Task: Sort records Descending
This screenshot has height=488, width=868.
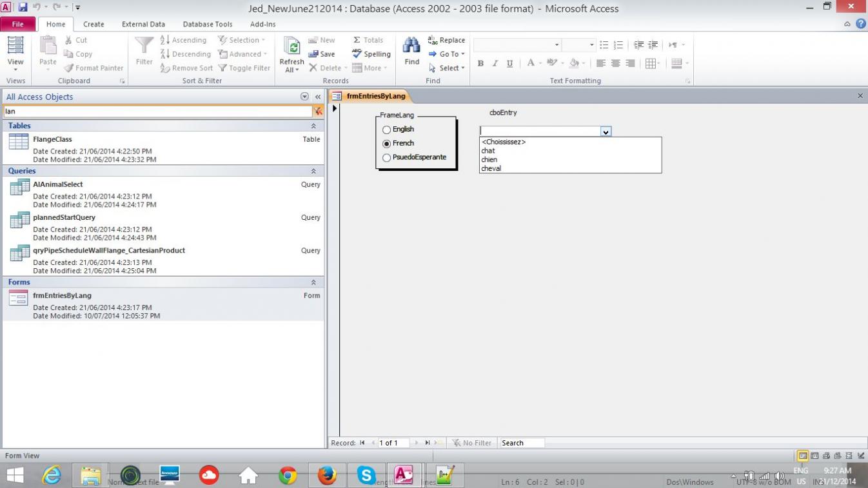Action: (185, 54)
